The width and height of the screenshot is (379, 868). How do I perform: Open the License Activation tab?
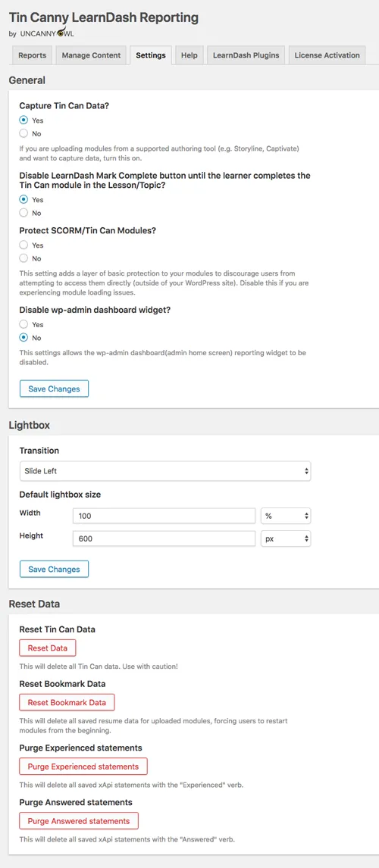coord(327,55)
